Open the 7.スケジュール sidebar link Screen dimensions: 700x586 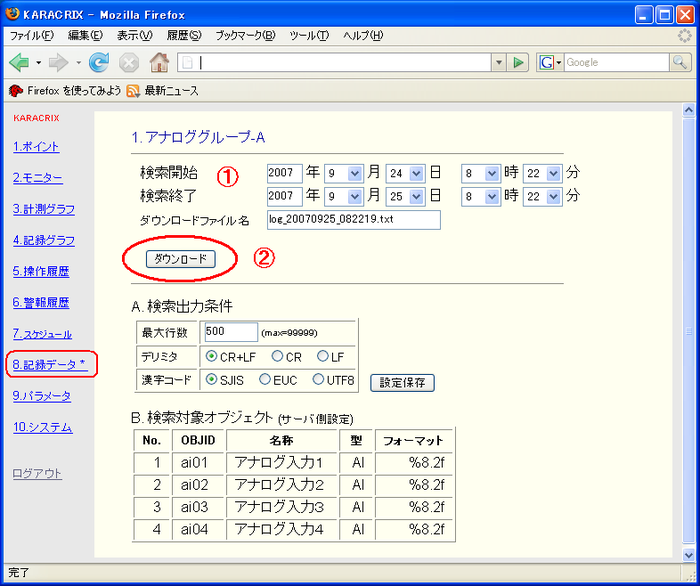[x=42, y=334]
